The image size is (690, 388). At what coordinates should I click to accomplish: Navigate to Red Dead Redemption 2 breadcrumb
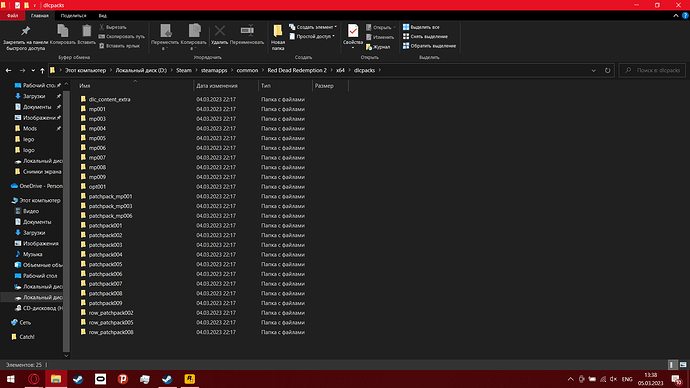pyautogui.click(x=297, y=70)
